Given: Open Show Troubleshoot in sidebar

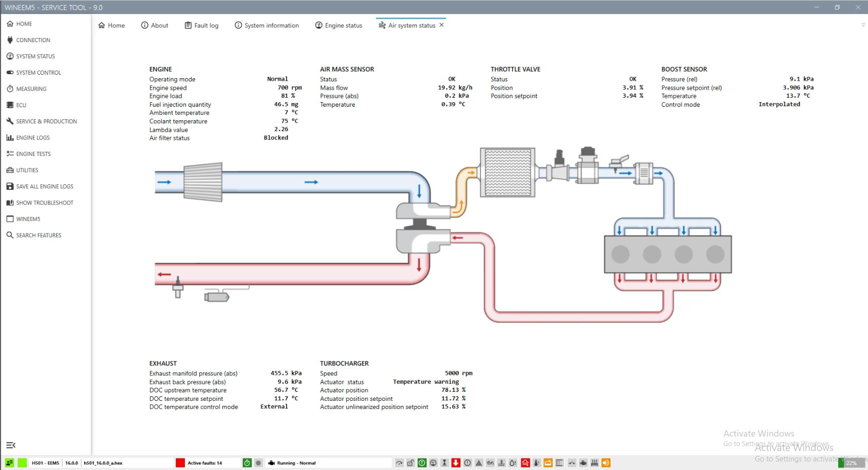Looking at the screenshot, I should click(44, 203).
